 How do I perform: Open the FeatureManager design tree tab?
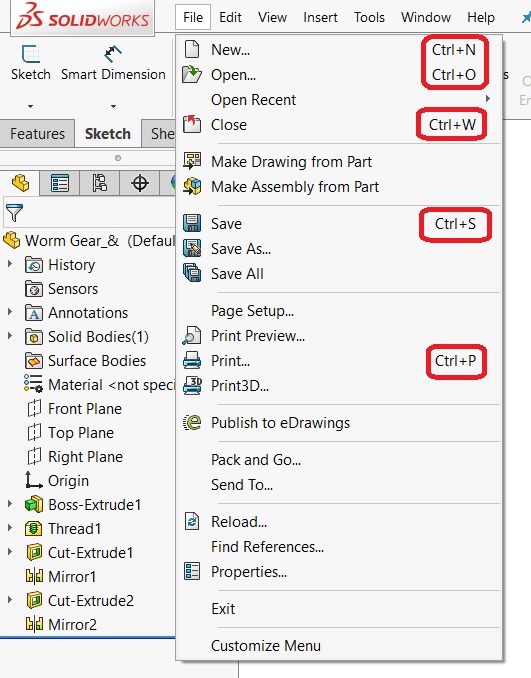point(20,183)
